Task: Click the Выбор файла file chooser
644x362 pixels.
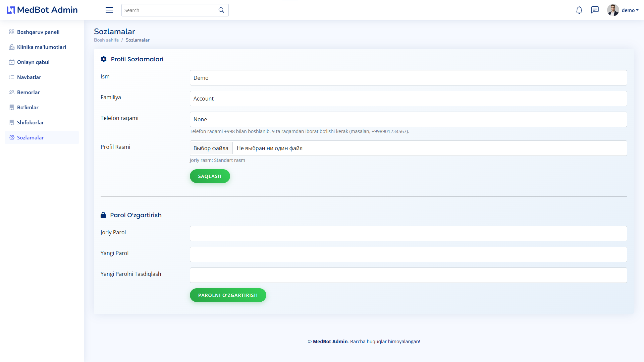Action: pos(211,148)
